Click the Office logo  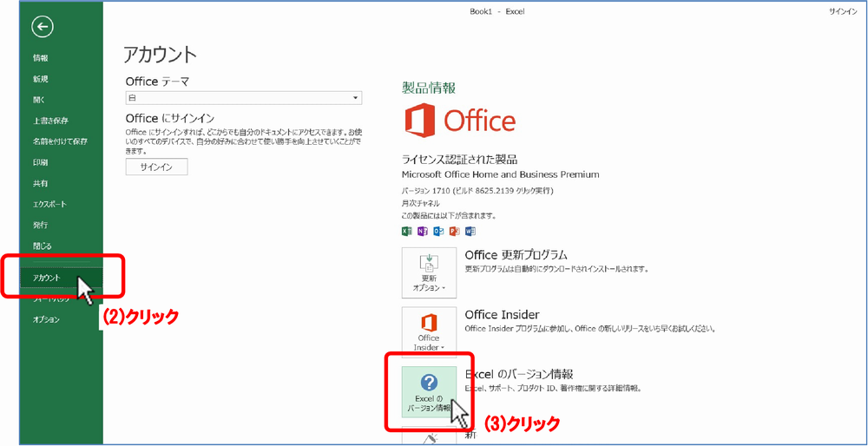(x=460, y=120)
